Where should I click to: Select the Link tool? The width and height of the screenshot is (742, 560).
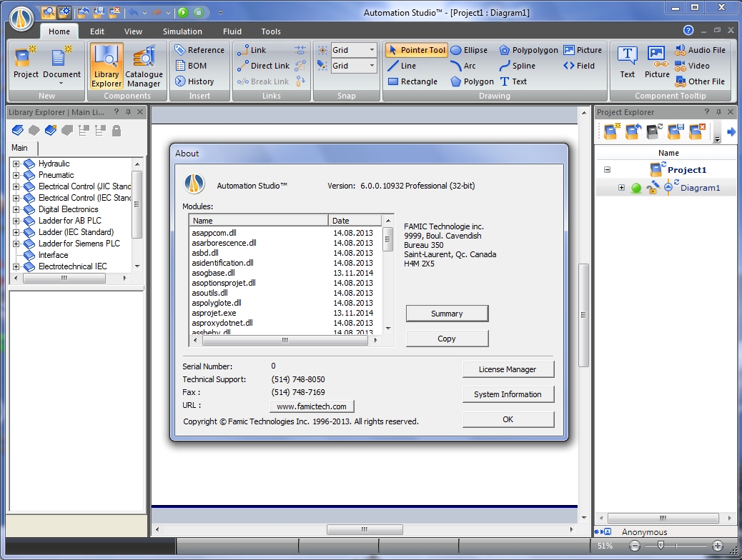coord(252,50)
